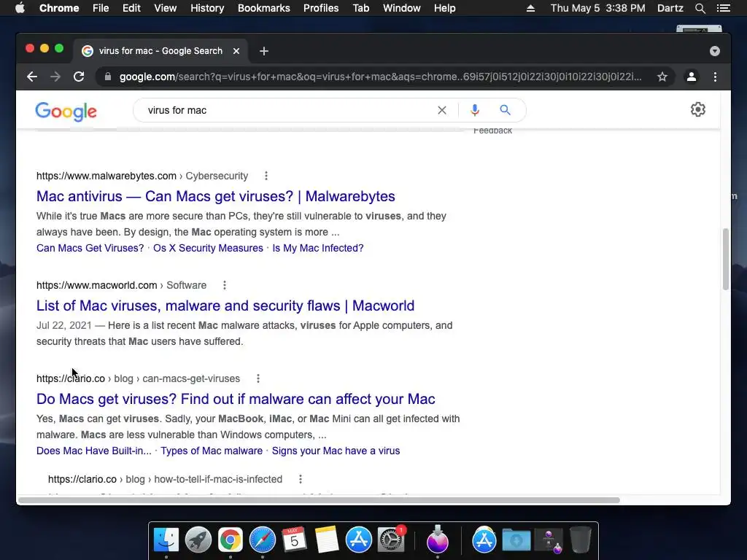The width and height of the screenshot is (747, 560).
Task: Open Launchpad from the Dock
Action: [x=198, y=540]
